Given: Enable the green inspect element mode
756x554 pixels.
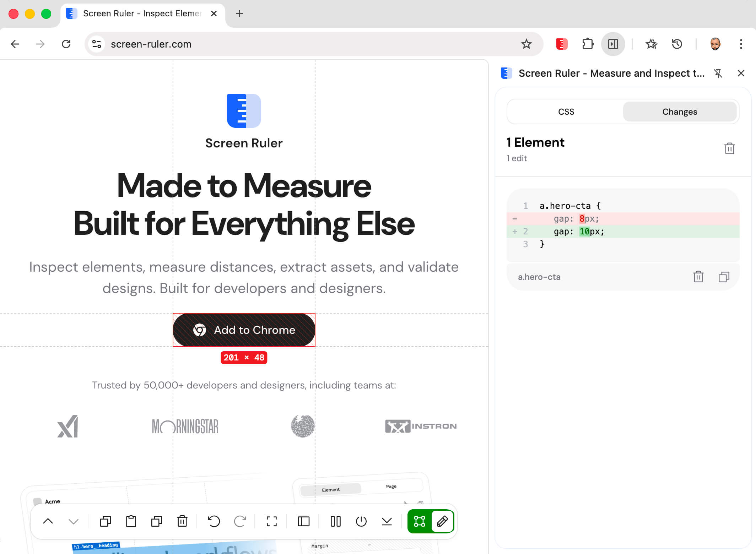Looking at the screenshot, I should coord(420,521).
